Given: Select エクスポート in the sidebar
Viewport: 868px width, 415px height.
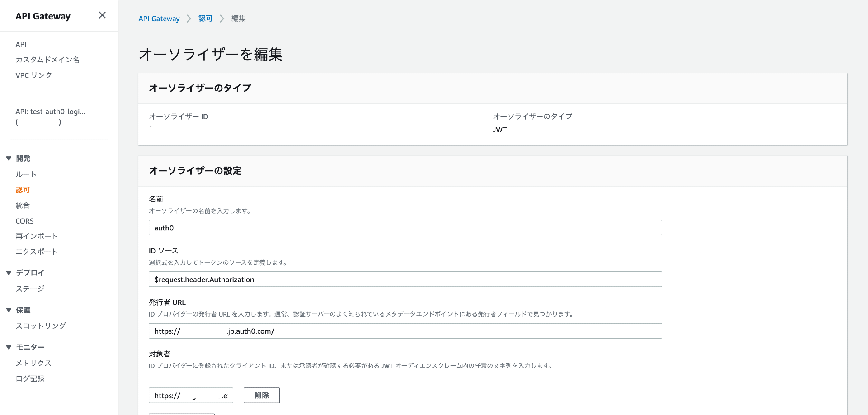Looking at the screenshot, I should pyautogui.click(x=37, y=252).
